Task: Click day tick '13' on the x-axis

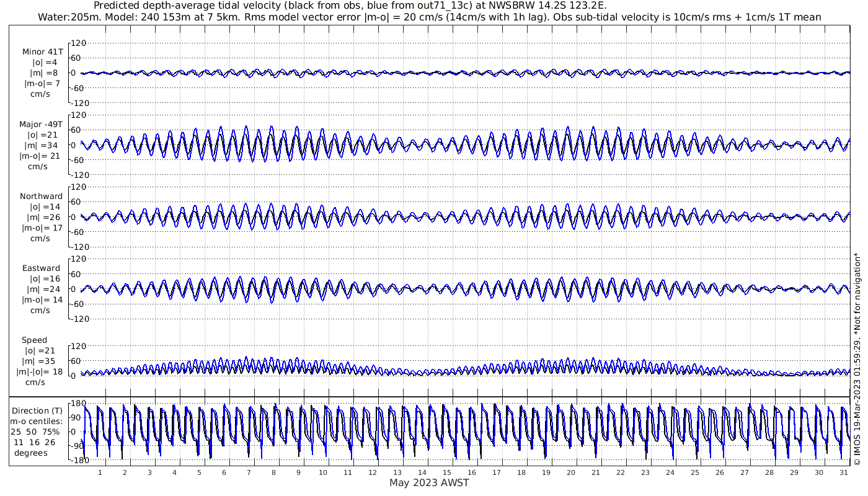Action: [x=397, y=472]
